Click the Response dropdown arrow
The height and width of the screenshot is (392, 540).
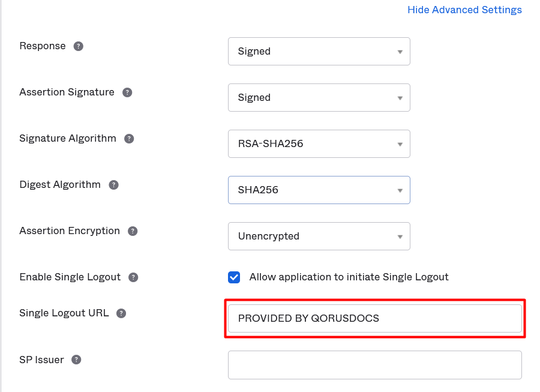point(400,52)
